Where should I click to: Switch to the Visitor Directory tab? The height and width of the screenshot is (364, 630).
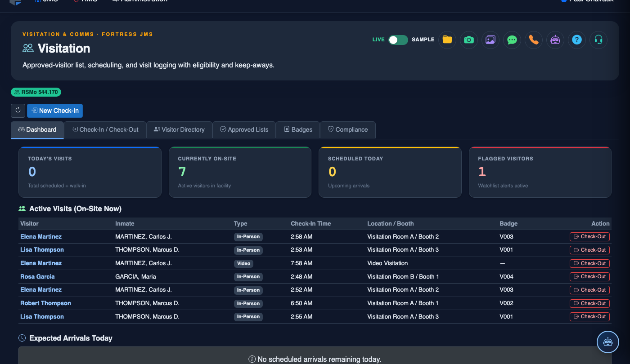(179, 129)
